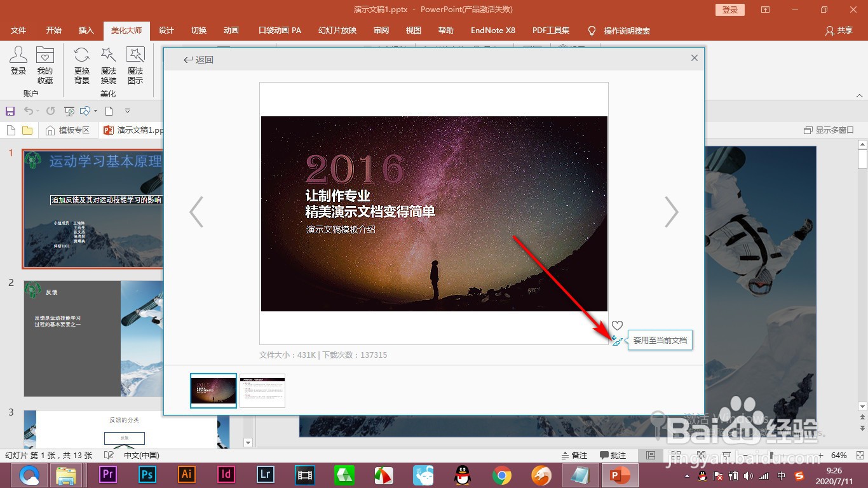Select slide 2 反馈 thumbnail
Image resolution: width=868 pixels, height=488 pixels.
94,339
